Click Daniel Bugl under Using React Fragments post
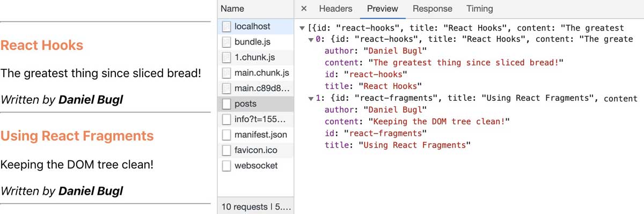 (x=91, y=190)
